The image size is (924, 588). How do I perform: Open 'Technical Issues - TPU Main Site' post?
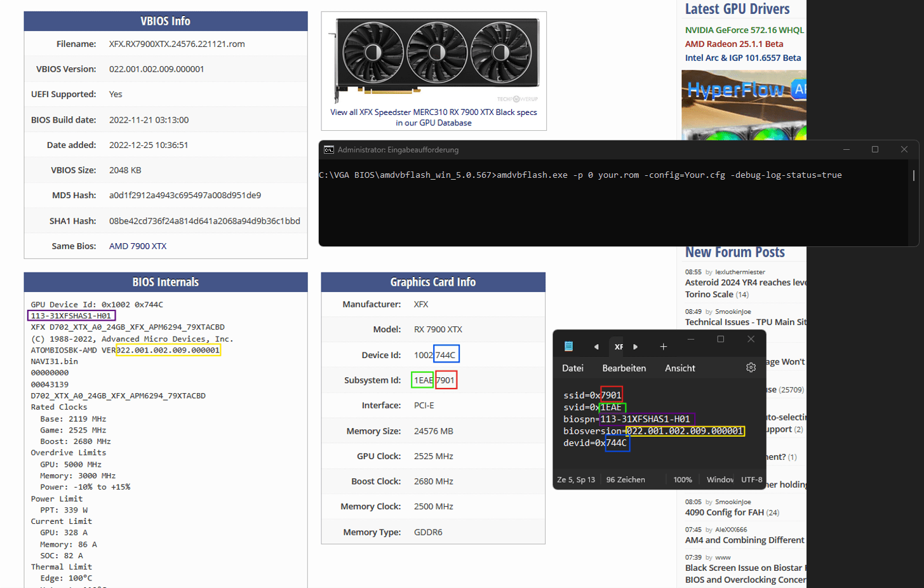tap(746, 322)
